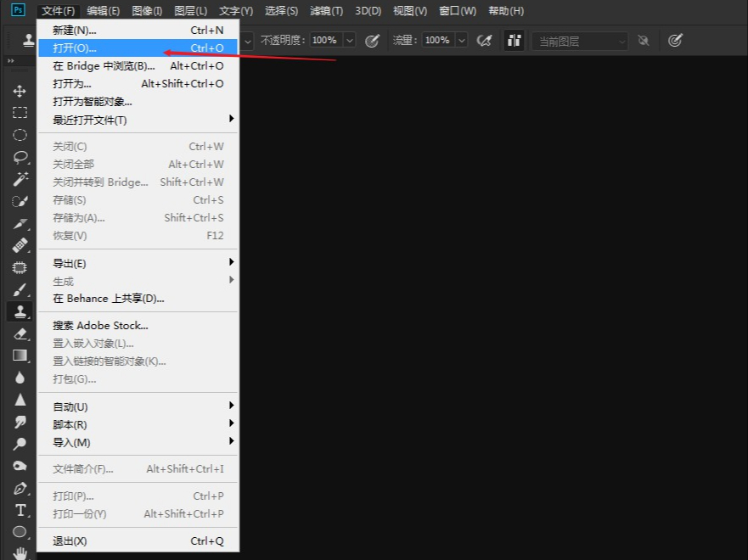The width and height of the screenshot is (748, 560).
Task: Expand the 导入(M) submenu
Action: coord(138,442)
